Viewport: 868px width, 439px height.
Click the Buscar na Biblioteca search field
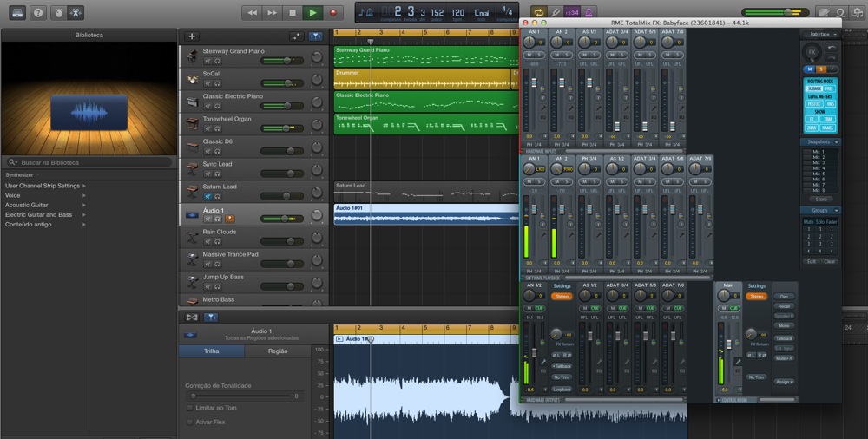(x=89, y=162)
